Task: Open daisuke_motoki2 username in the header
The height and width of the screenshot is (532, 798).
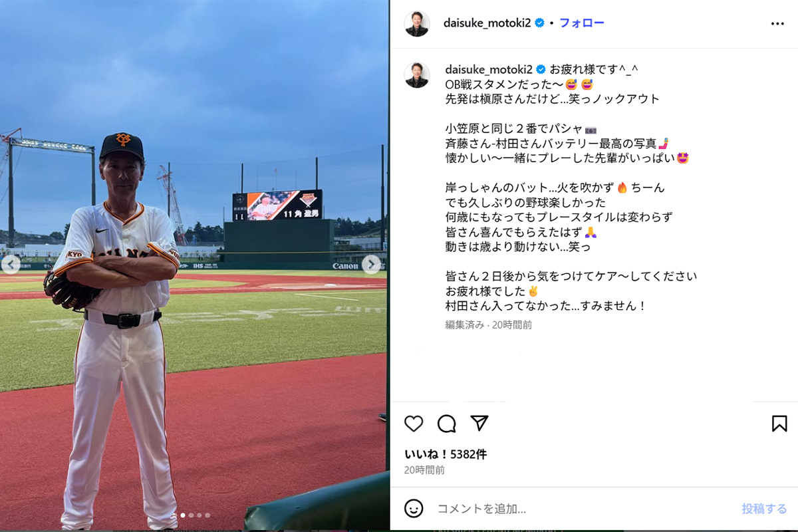Action: pyautogui.click(x=489, y=23)
